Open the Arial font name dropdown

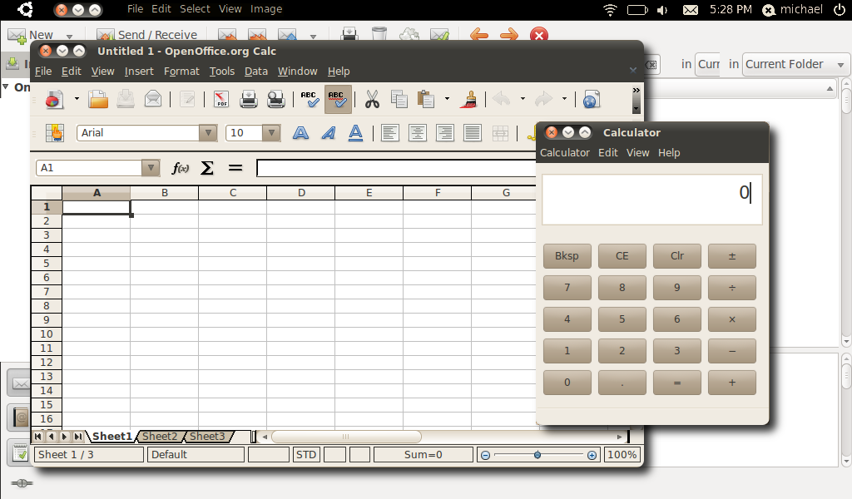[x=208, y=133]
